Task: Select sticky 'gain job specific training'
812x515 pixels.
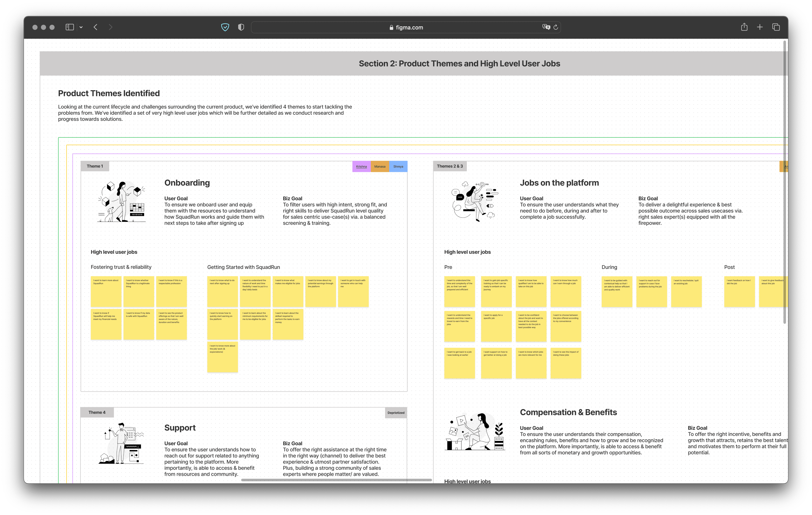Action: 496,292
